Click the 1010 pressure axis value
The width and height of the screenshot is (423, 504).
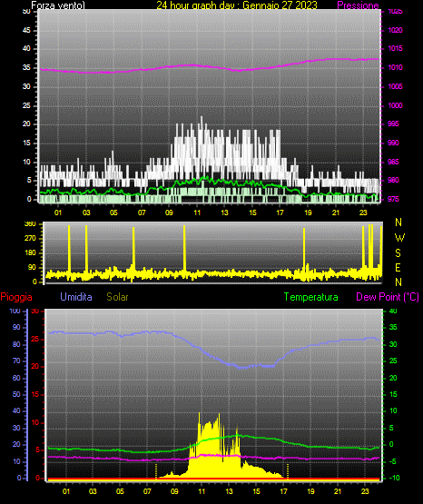click(x=395, y=67)
